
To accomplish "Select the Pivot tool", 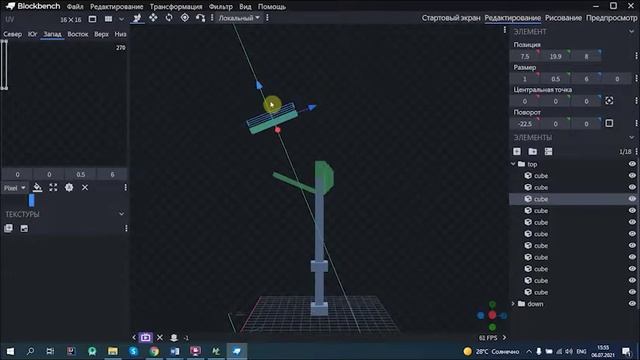I will coord(185,18).
